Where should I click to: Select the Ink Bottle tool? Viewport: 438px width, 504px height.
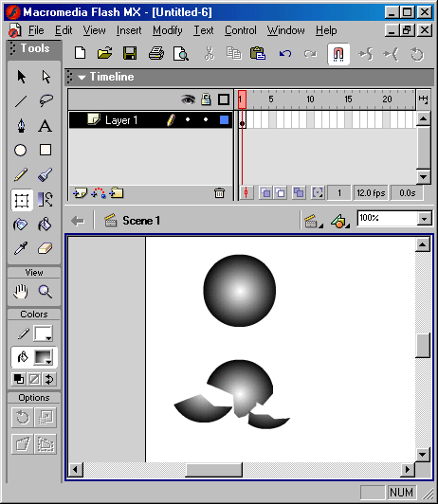(x=21, y=224)
